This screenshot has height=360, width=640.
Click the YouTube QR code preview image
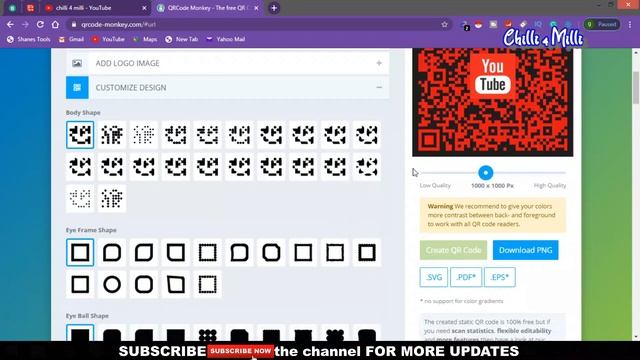[493, 102]
